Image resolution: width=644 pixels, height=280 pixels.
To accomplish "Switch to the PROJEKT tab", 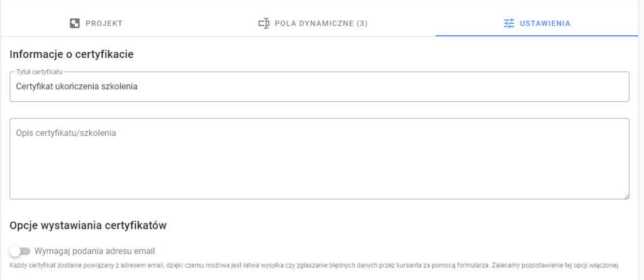I will [96, 23].
